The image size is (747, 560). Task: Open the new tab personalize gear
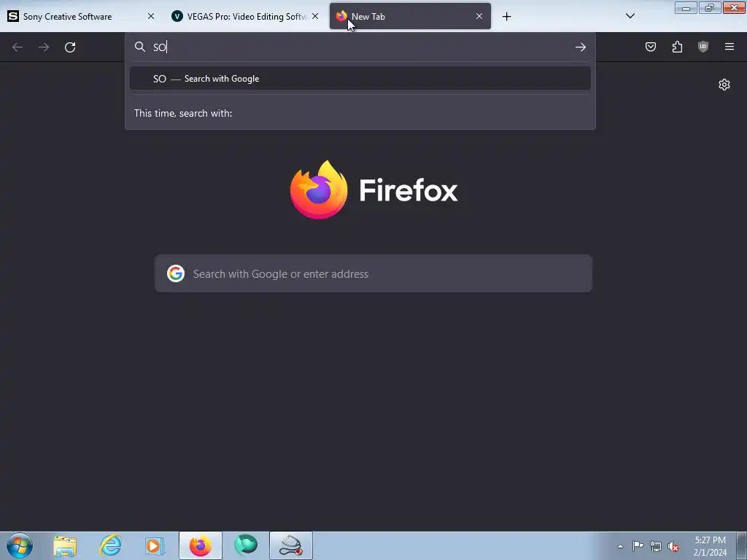pos(724,85)
